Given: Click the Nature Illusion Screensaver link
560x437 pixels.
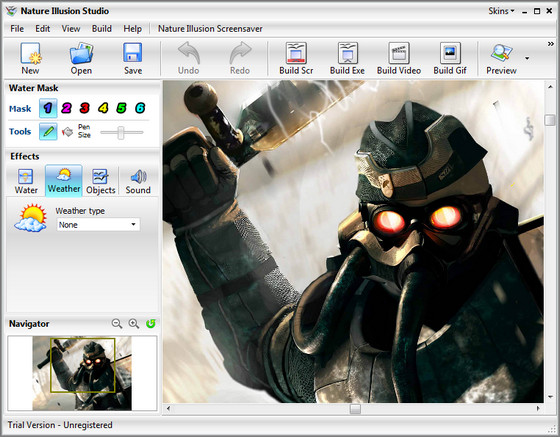Looking at the screenshot, I should (210, 29).
